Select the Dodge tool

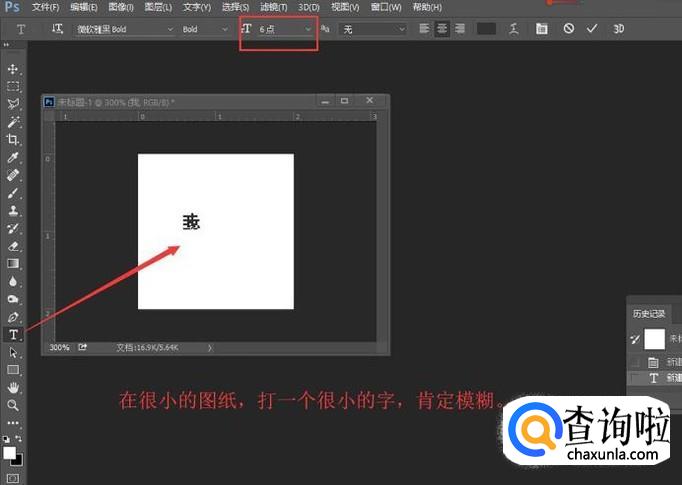[x=13, y=299]
